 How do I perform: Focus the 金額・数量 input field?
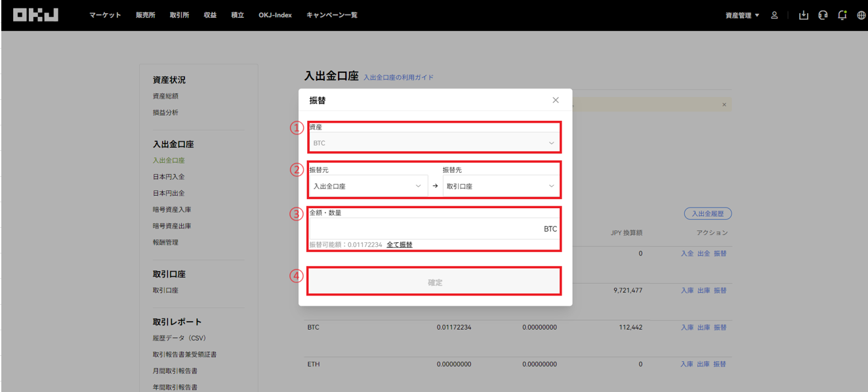[433, 229]
